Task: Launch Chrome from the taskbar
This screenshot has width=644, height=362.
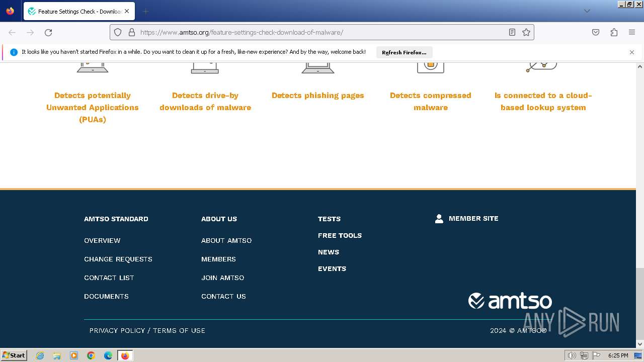Action: (91, 355)
